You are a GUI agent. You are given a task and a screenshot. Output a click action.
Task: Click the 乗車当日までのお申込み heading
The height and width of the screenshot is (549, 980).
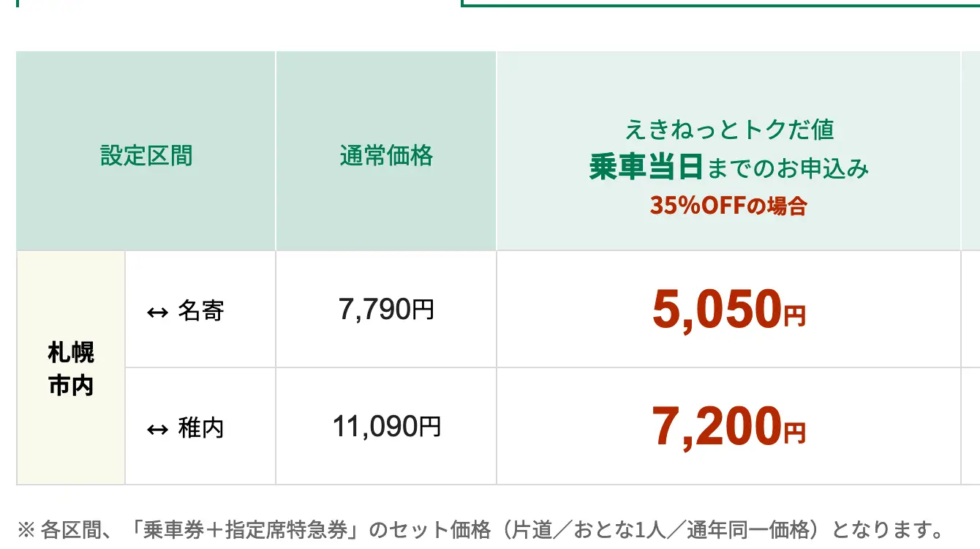pos(729,168)
